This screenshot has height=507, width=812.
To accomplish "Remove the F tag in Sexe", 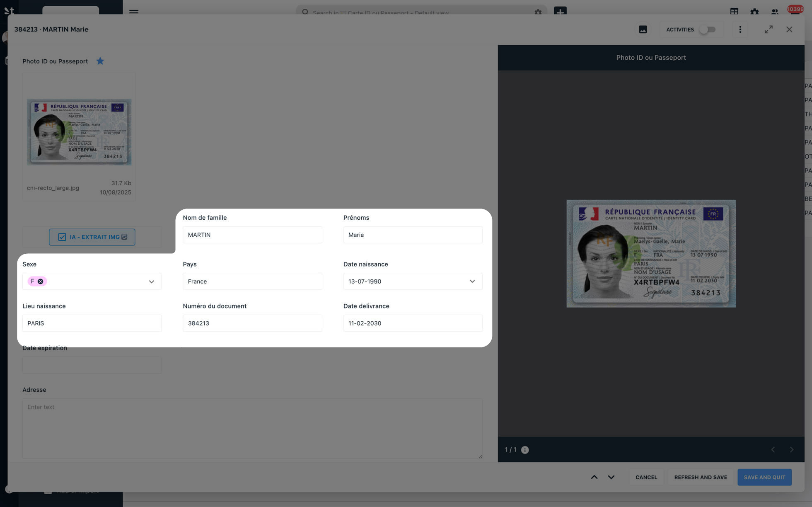I will pos(41,281).
